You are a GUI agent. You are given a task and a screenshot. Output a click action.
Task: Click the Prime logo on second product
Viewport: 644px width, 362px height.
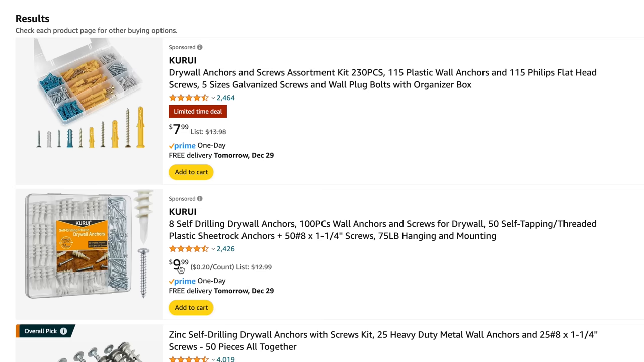tap(182, 281)
